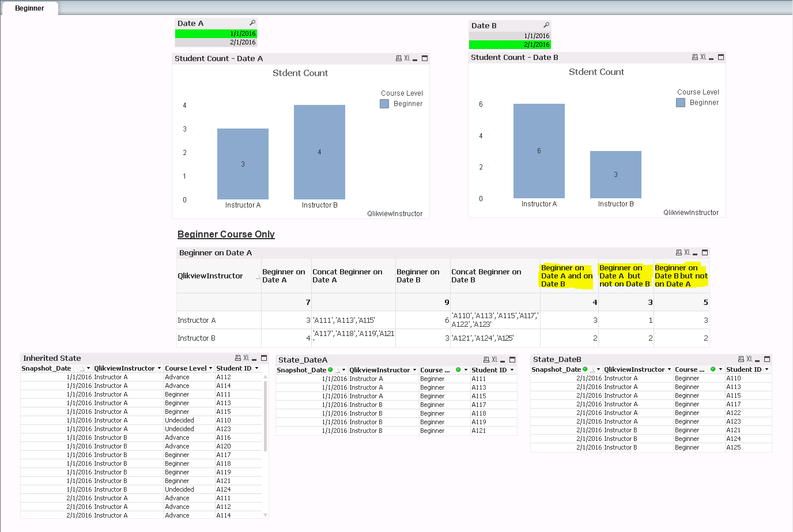Send Student Count - Date A chart to Excel

pos(407,58)
